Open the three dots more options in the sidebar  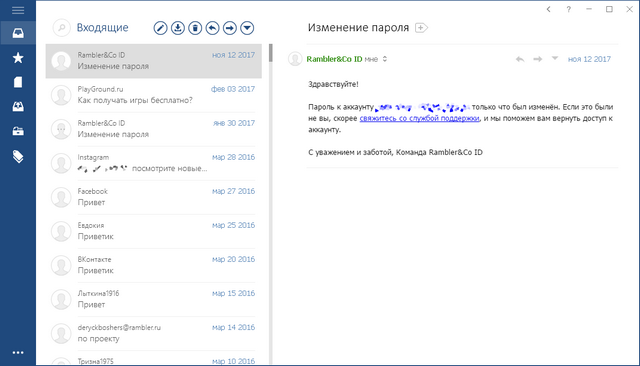tap(18, 353)
